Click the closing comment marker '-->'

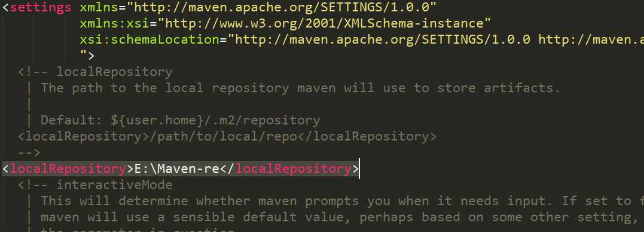point(29,152)
